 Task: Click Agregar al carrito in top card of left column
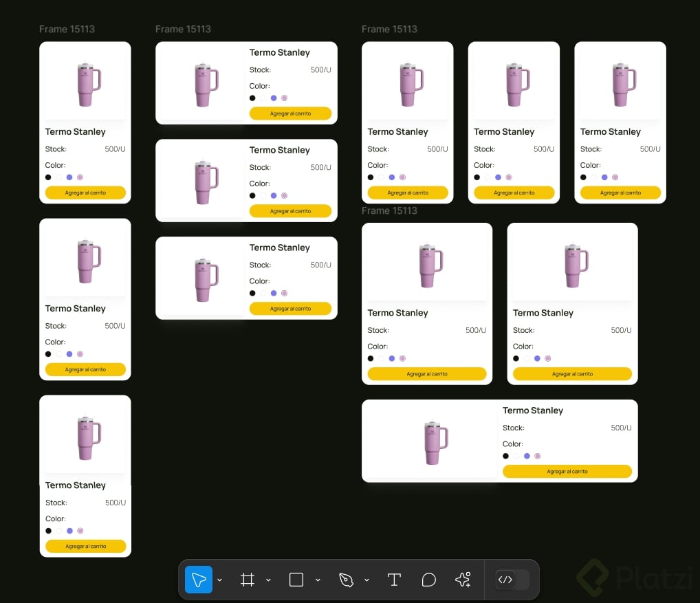tap(85, 193)
